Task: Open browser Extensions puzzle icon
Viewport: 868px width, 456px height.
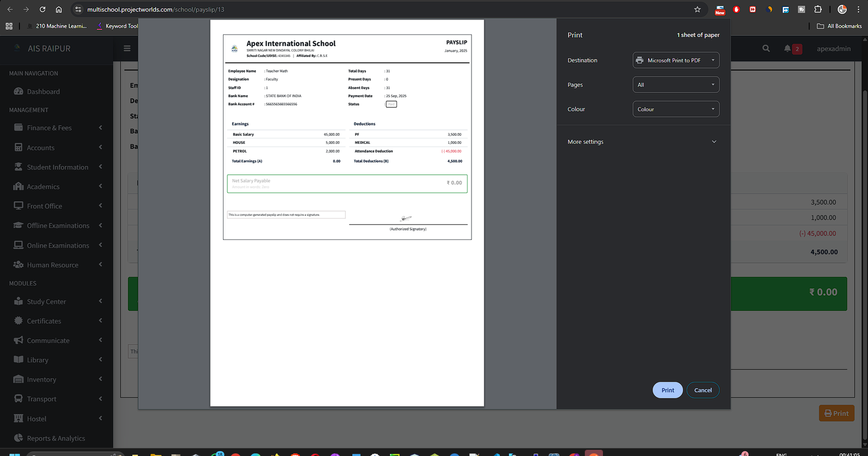Action: pyautogui.click(x=818, y=9)
